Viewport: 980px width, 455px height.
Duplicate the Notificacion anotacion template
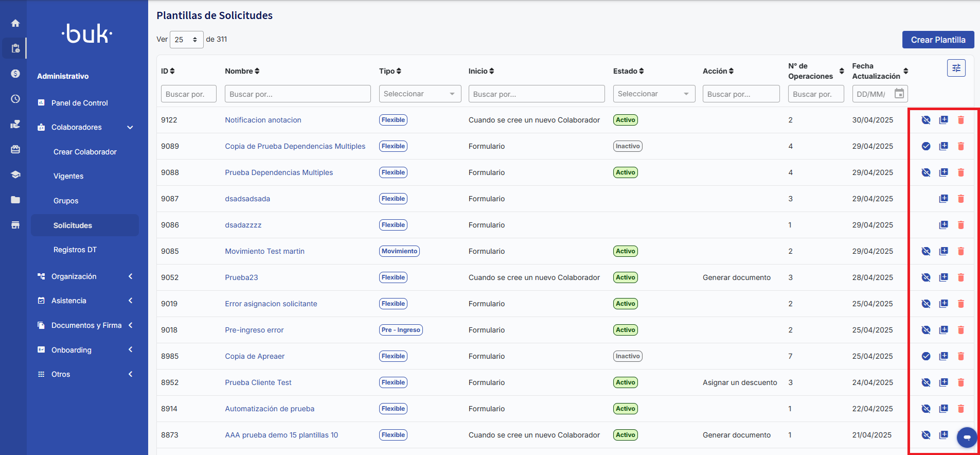click(x=943, y=120)
